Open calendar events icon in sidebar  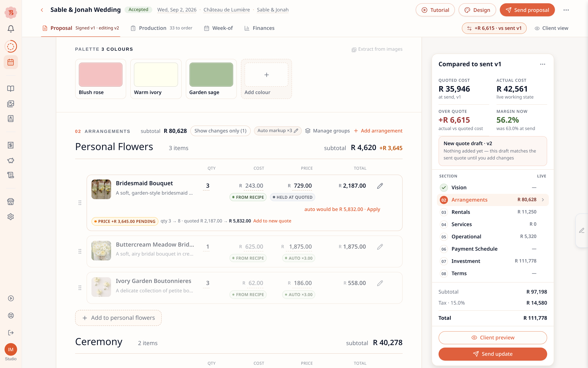coord(11,62)
